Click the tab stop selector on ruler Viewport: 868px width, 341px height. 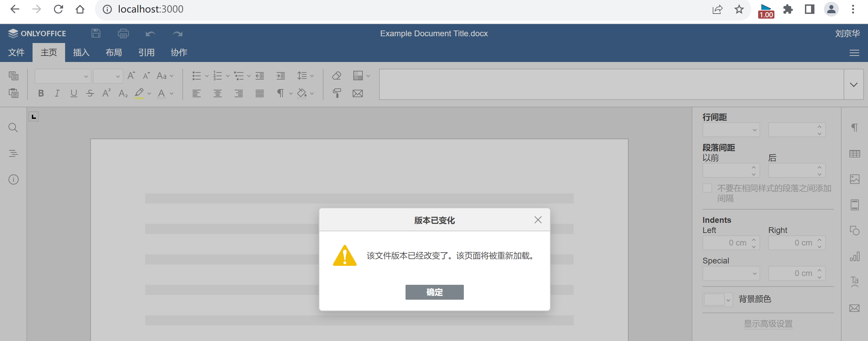point(34,117)
